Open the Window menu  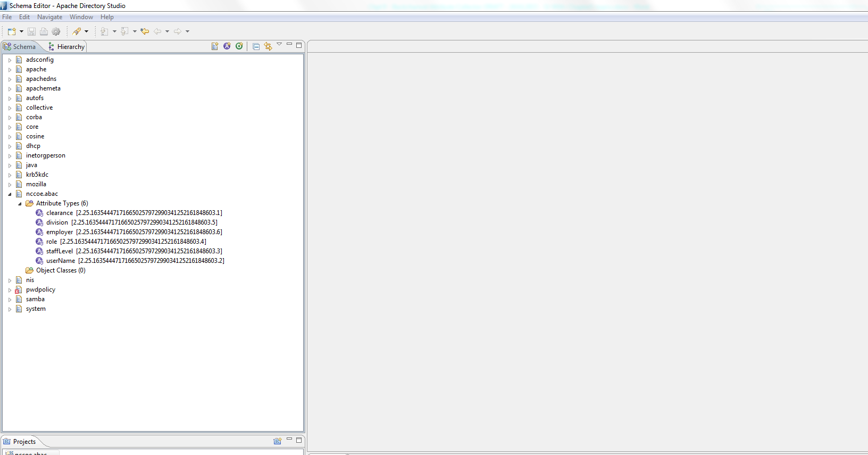coord(81,17)
